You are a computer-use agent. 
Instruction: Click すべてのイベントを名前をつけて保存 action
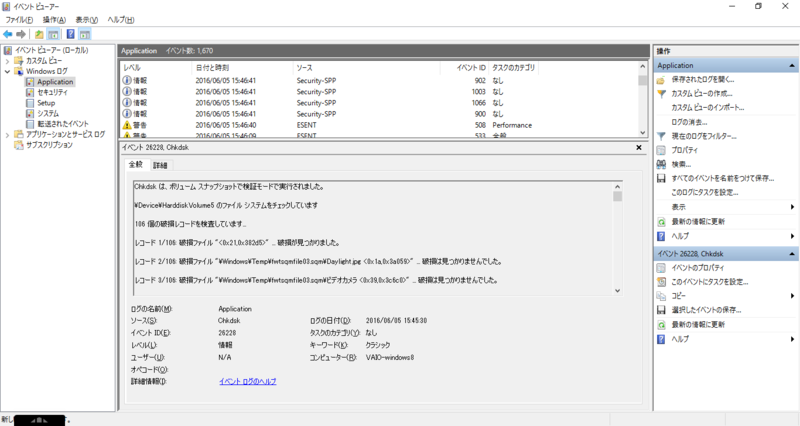(722, 179)
